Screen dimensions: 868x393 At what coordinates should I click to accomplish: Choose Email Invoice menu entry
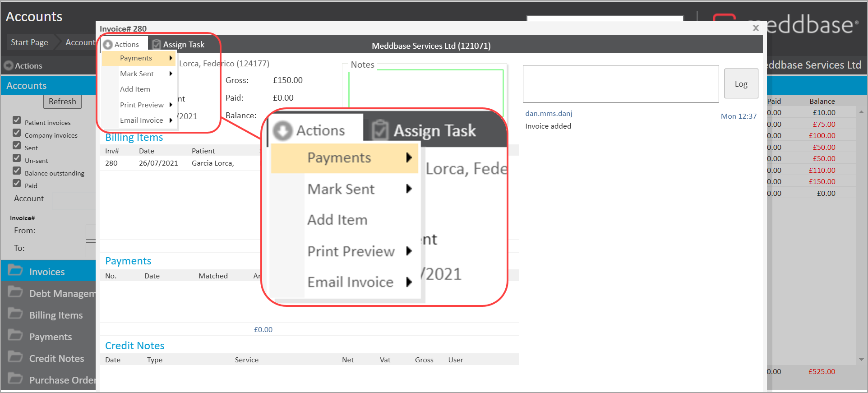139,120
